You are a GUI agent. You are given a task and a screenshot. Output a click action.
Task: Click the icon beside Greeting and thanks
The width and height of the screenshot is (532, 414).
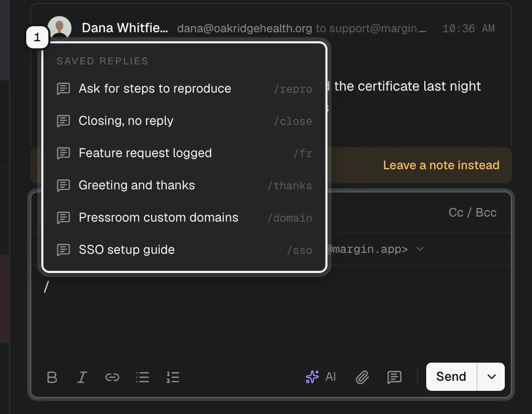click(x=63, y=185)
